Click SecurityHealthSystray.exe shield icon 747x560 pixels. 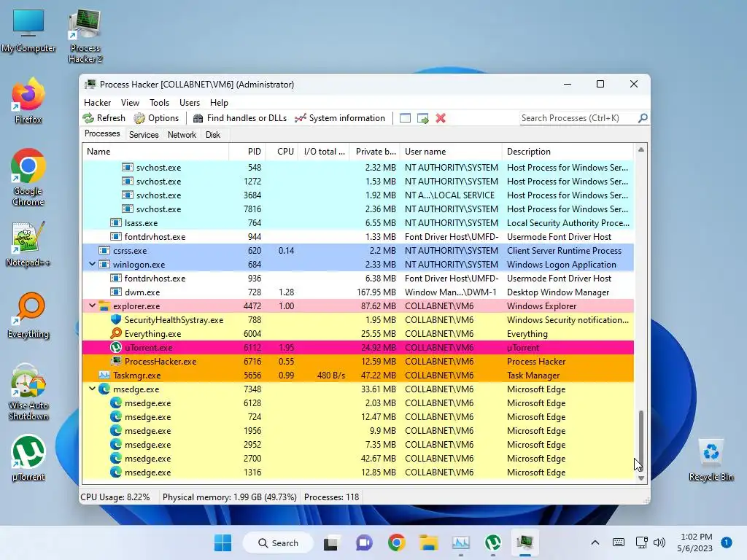click(116, 320)
